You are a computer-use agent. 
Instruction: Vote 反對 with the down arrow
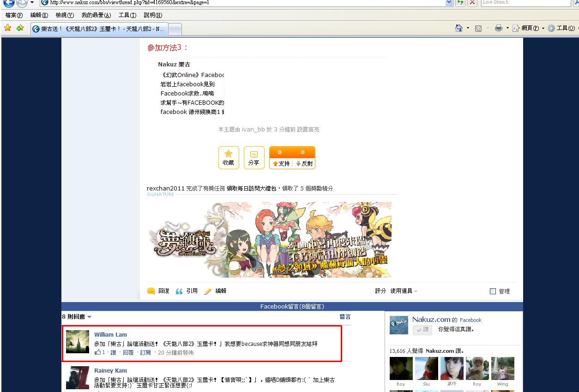click(304, 163)
